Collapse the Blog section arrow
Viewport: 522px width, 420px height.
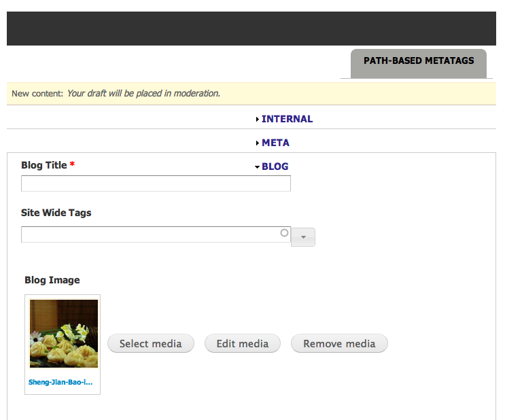(x=257, y=167)
